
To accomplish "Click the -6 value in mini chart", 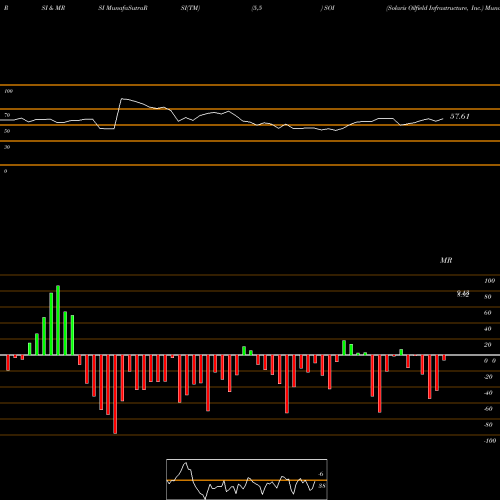I will 320,474.
